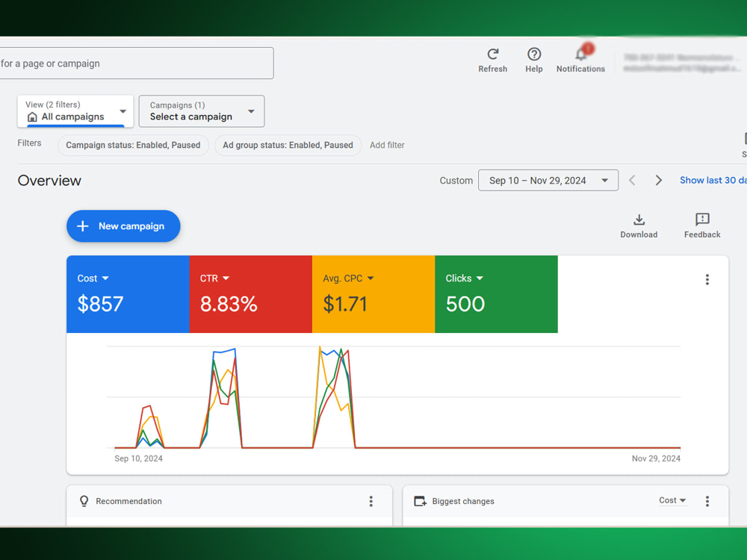
Task: Select the green Clicks scorecard tile
Action: pyautogui.click(x=497, y=294)
